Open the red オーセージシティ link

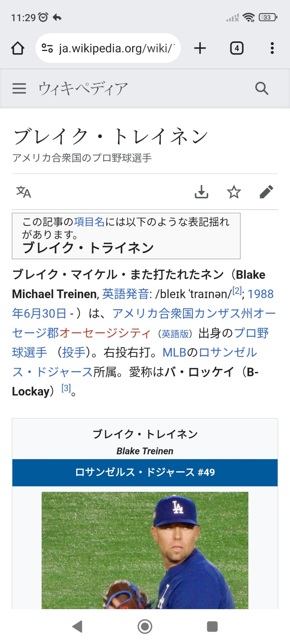coord(105,333)
